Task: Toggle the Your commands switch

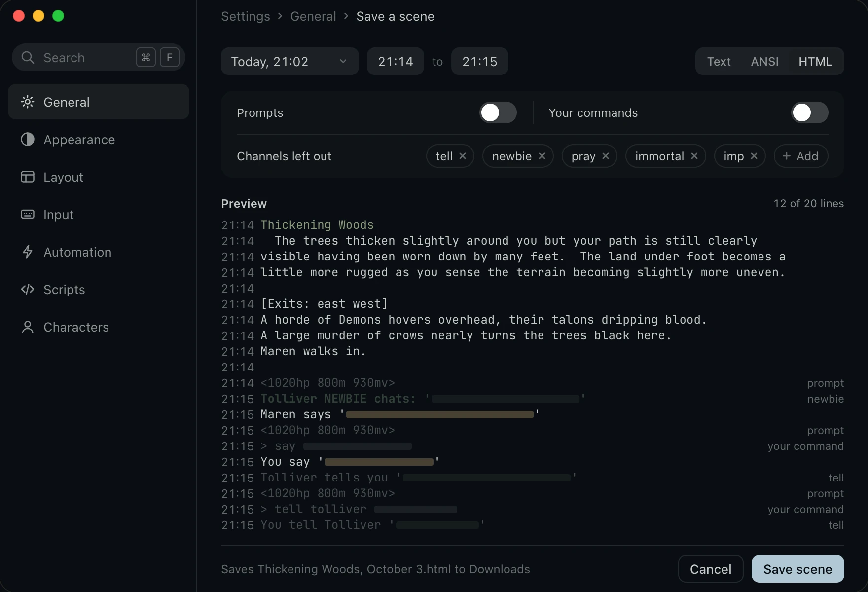Action: coord(810,113)
